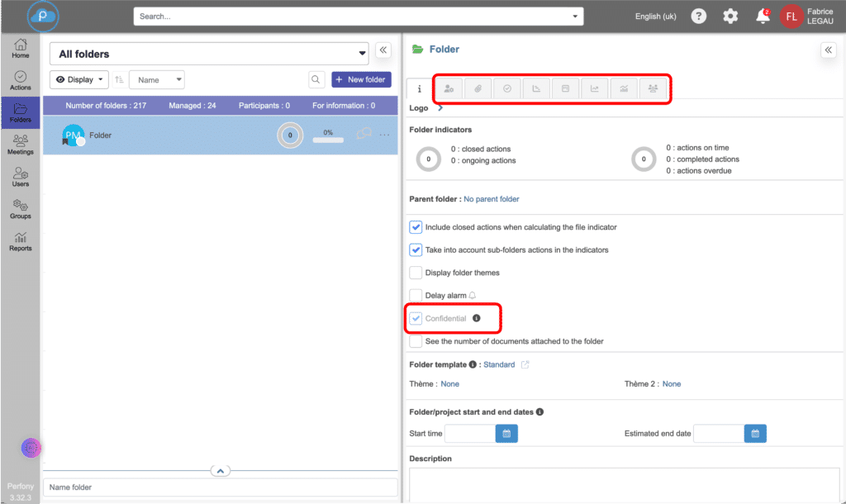
Task: Open the Display dropdown menu
Action: pos(79,80)
